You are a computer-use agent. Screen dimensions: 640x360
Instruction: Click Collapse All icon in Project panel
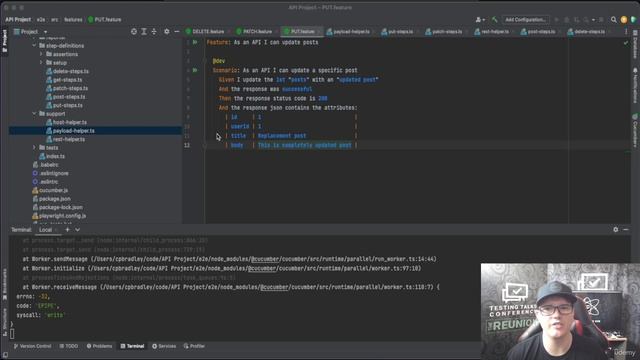(x=154, y=31)
